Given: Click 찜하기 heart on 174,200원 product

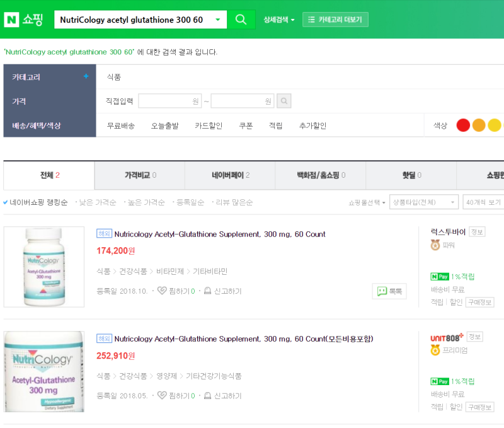Looking at the screenshot, I should (162, 291).
